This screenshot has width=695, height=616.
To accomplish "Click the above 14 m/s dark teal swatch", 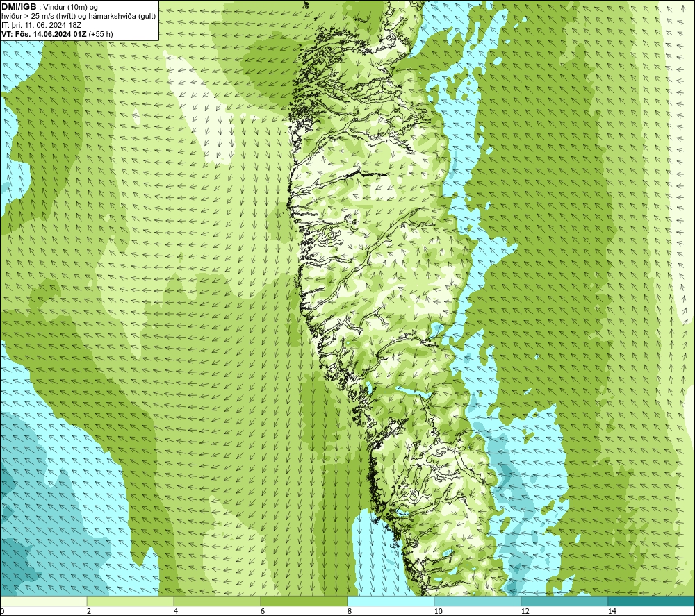I will pyautogui.click(x=652, y=601).
